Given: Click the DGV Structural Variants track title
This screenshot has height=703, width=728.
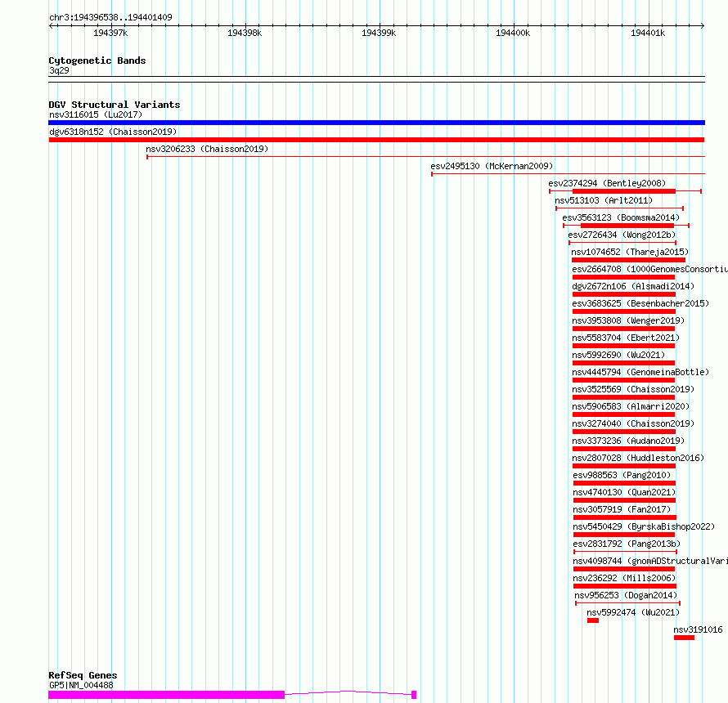Looking at the screenshot, I should (115, 105).
